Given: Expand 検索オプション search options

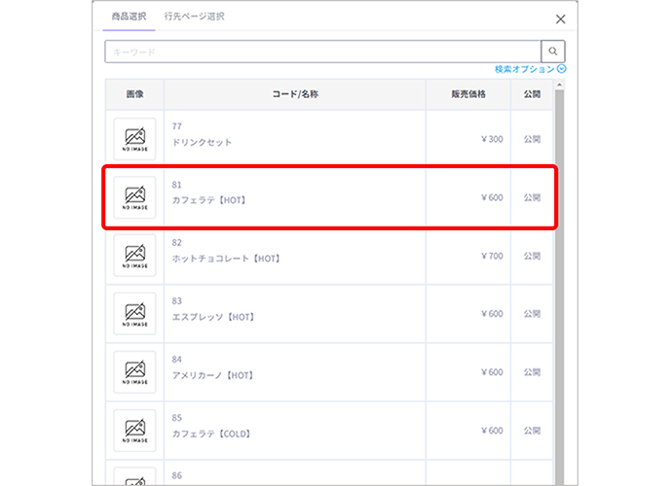Looking at the screenshot, I should coord(530,69).
